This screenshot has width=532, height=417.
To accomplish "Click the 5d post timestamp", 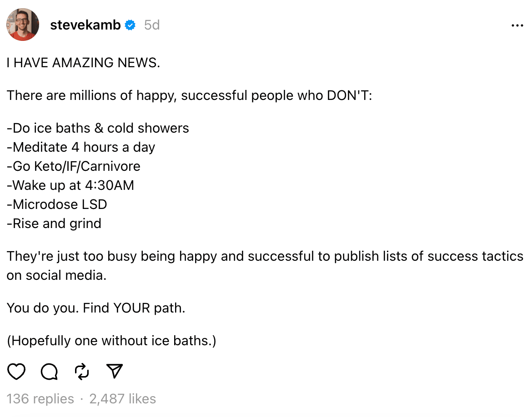I will [x=152, y=25].
